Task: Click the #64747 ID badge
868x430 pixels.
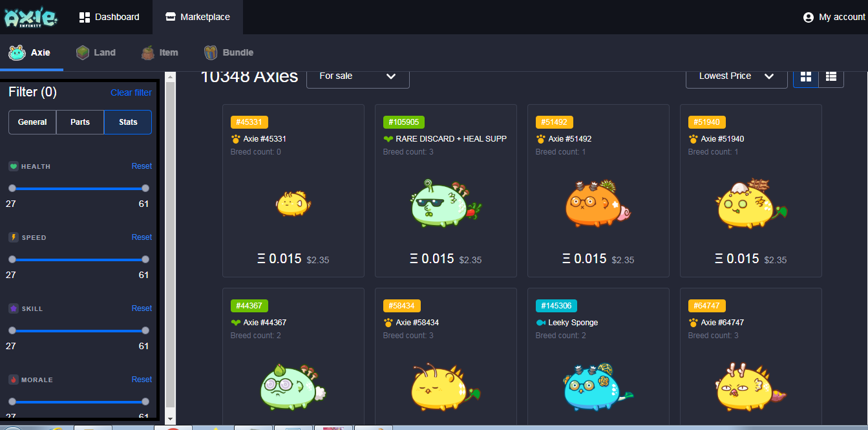Action: click(707, 306)
